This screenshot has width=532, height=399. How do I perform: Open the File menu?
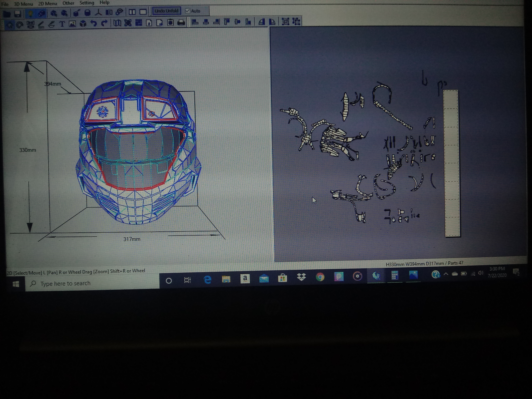pyautogui.click(x=5, y=4)
